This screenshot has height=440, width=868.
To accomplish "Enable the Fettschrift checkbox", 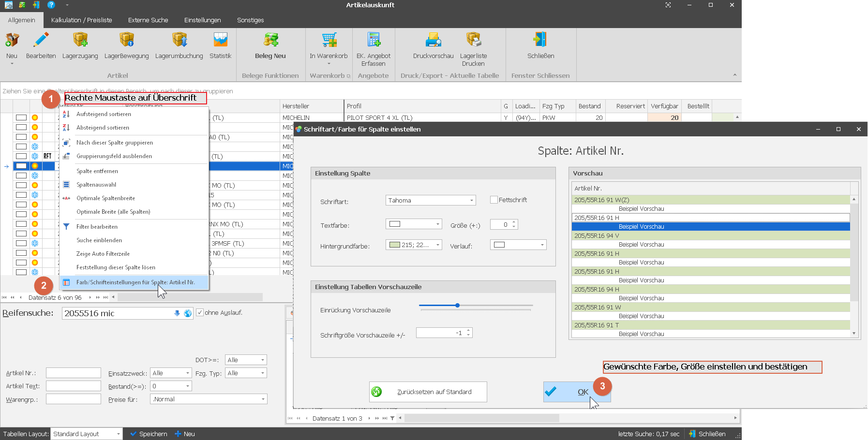I will (x=494, y=200).
